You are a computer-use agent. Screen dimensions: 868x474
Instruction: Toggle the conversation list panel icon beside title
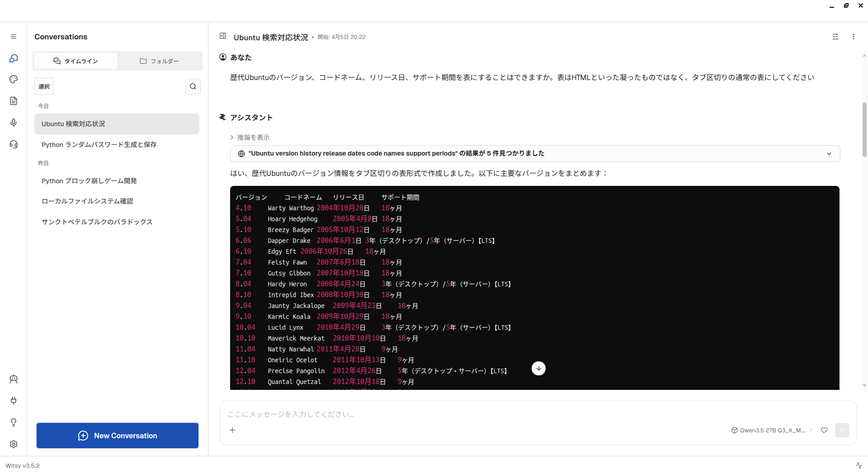click(x=223, y=36)
